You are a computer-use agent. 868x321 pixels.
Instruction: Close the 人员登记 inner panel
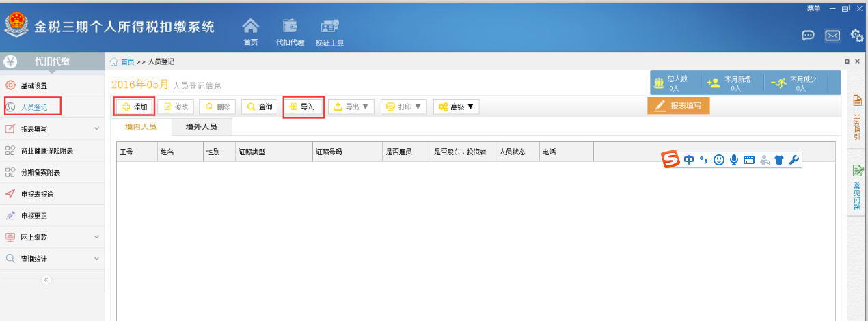(858, 61)
